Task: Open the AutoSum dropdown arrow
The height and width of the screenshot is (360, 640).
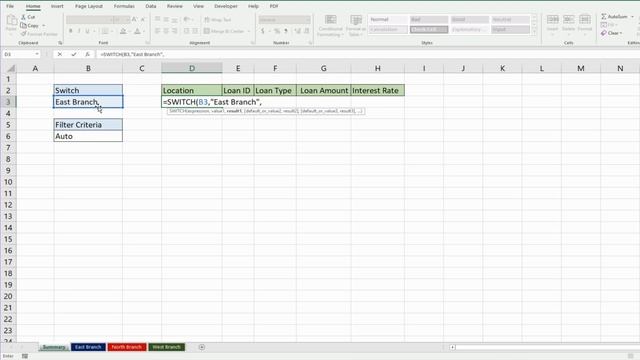Action: (632, 17)
